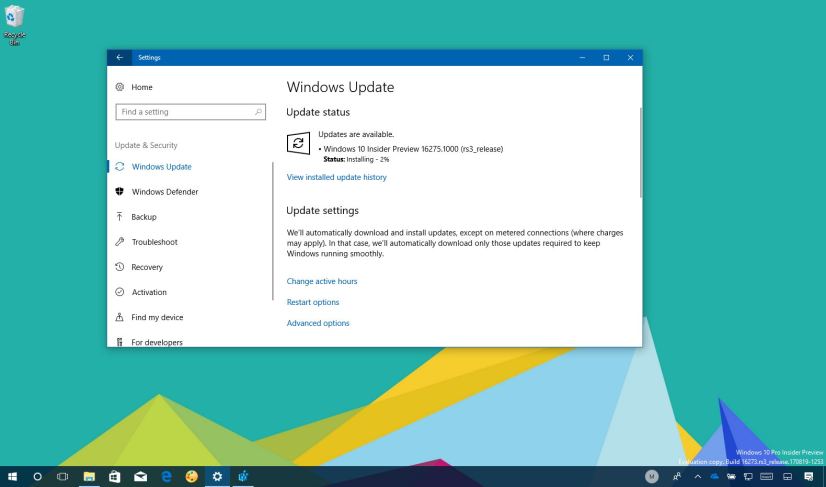Screen dimensions: 826x487
Task: Focus the Find a setting search box
Action: pos(190,112)
